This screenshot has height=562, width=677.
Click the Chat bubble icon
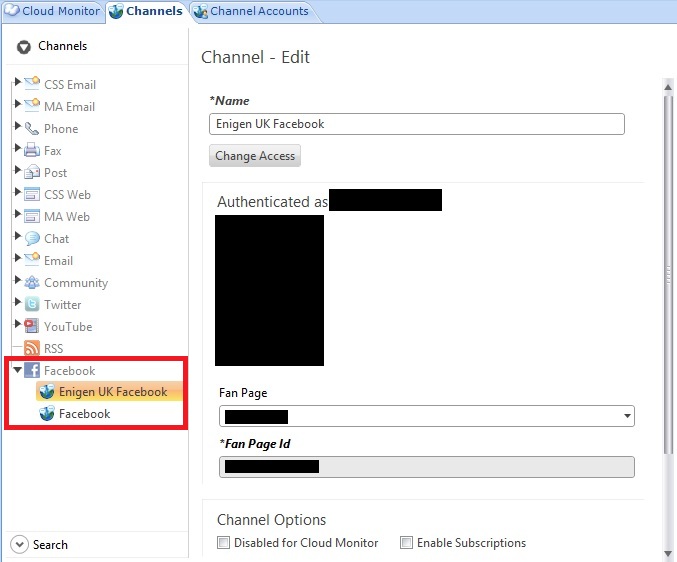click(32, 239)
